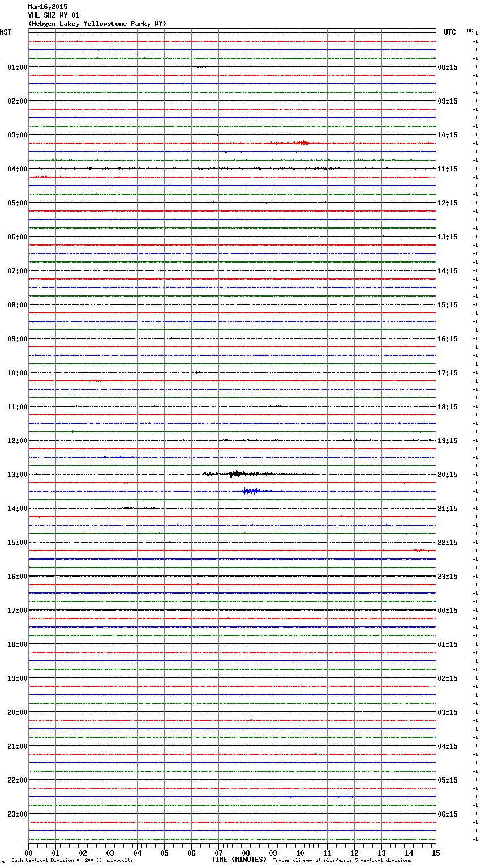481x868 pixels.
Task: Click the 04:00 MST time label
Action: [18, 169]
